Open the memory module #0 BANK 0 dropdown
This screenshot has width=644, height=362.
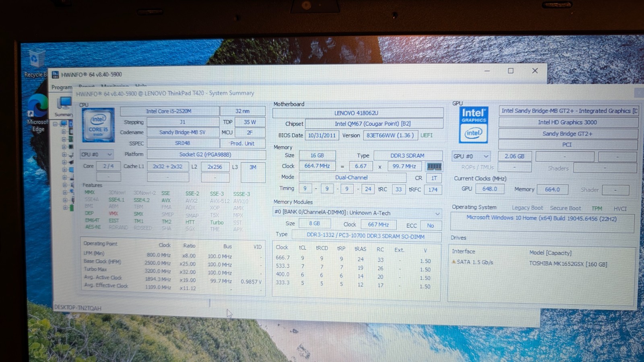click(357, 213)
